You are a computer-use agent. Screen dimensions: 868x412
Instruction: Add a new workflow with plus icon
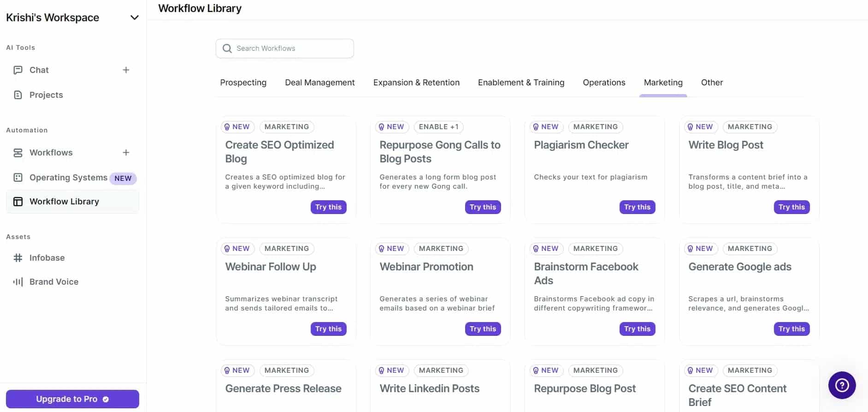126,153
